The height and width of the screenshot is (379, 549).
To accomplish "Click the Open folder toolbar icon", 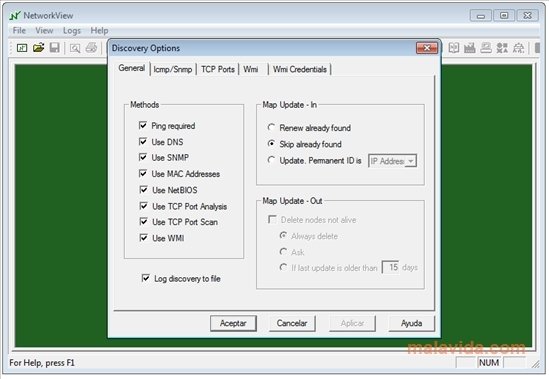I will click(39, 47).
